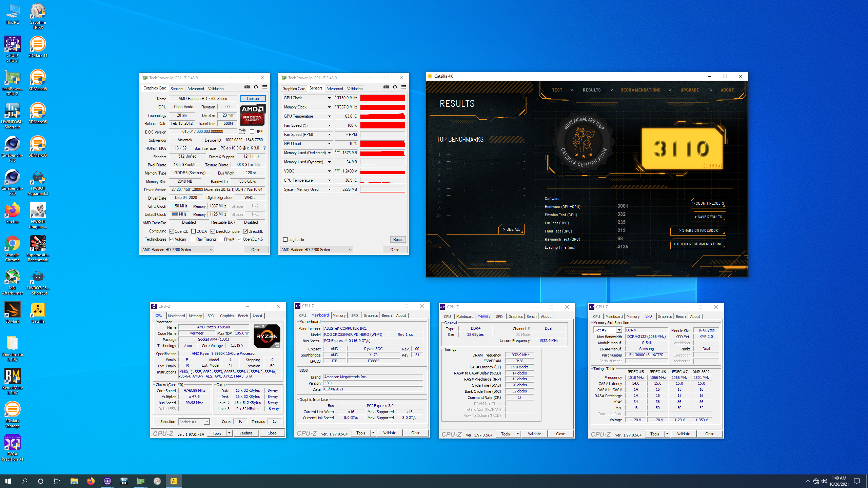
Task: Click camera icon in GPU-Z Sensors window
Action: [x=386, y=87]
